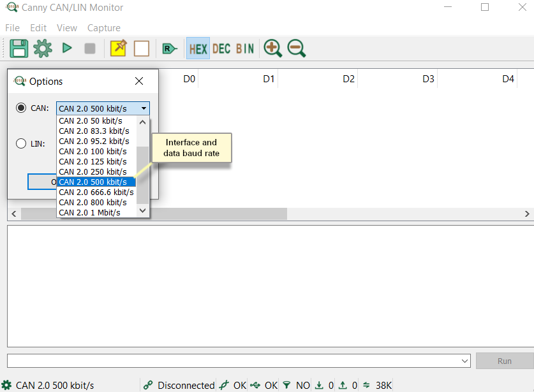This screenshot has width=534, height=392.
Task: Click the green R arrow toolbar icon
Action: (x=170, y=48)
